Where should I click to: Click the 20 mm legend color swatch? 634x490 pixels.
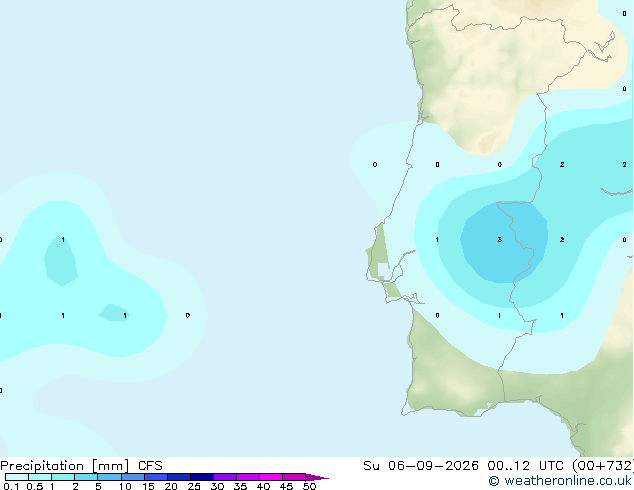click(179, 477)
